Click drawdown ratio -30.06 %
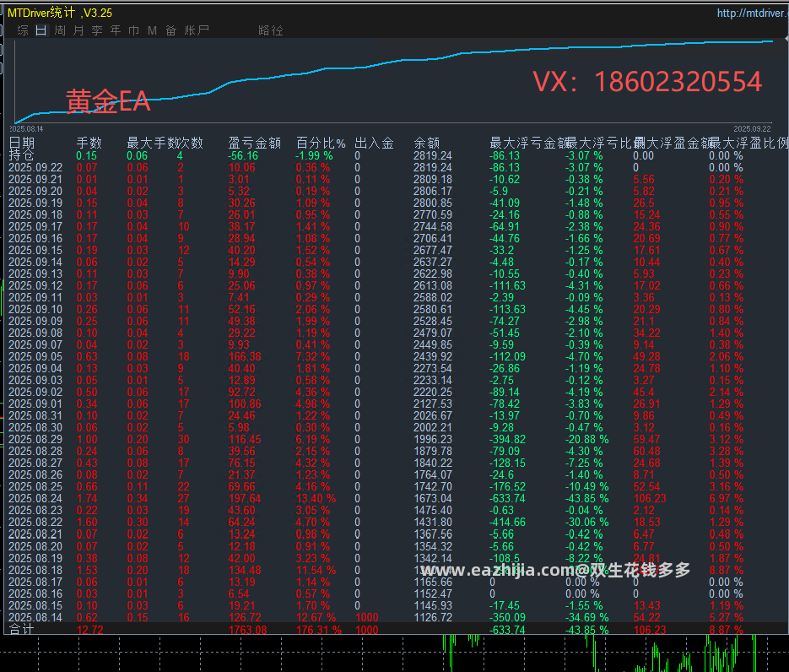This screenshot has width=789, height=672. point(586,523)
